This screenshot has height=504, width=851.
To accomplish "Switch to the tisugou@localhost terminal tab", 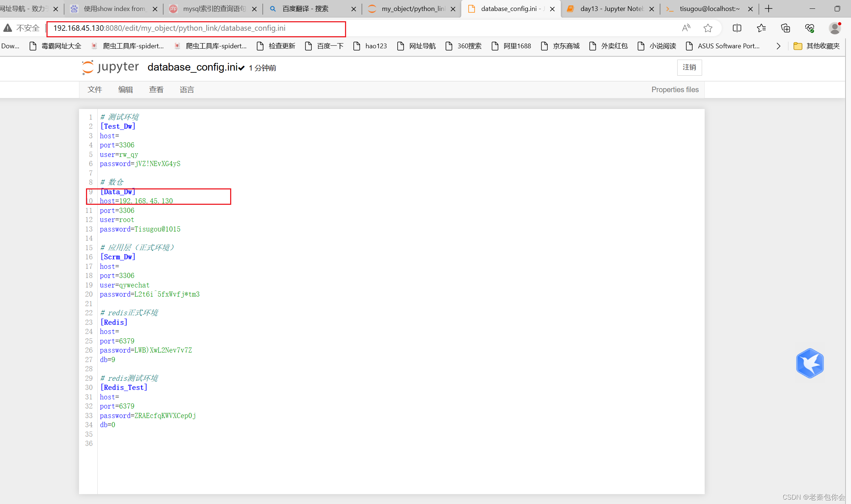I will pyautogui.click(x=709, y=9).
